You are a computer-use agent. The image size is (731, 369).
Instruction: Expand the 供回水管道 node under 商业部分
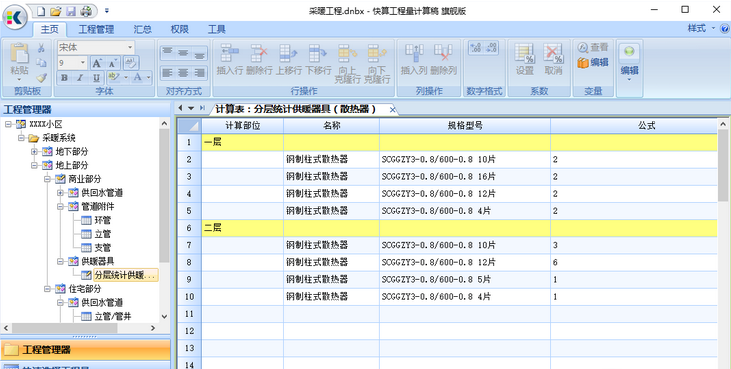60,193
